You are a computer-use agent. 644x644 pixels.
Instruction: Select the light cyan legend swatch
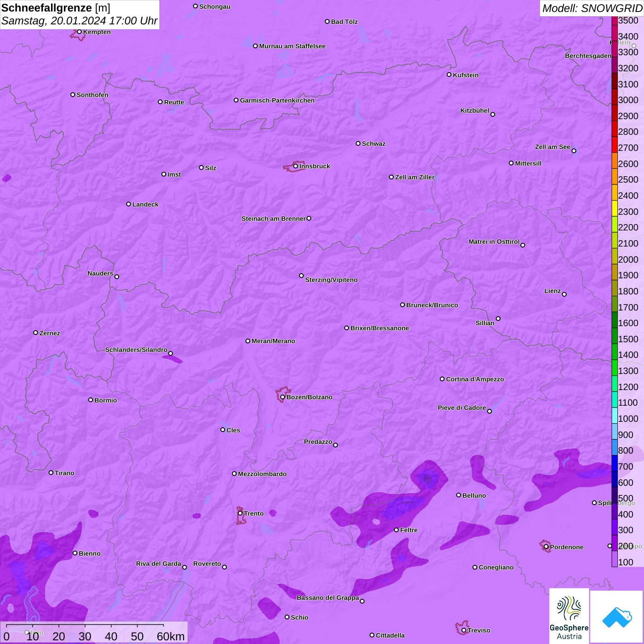(x=615, y=415)
